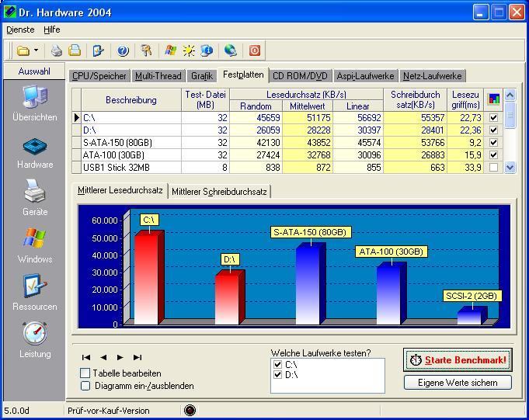Open the folder icon in toolbar
The width and height of the screenshot is (529, 420).
click(23, 51)
